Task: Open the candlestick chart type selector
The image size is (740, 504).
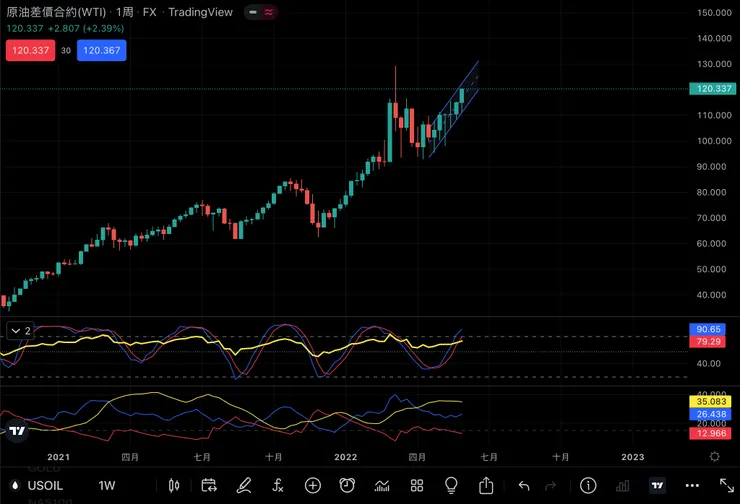Action: click(174, 485)
